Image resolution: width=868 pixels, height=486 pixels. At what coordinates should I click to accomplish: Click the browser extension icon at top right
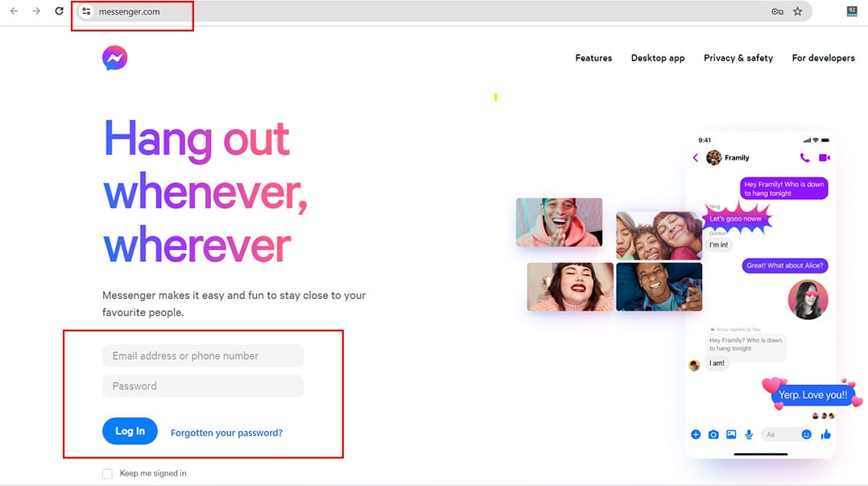(852, 11)
